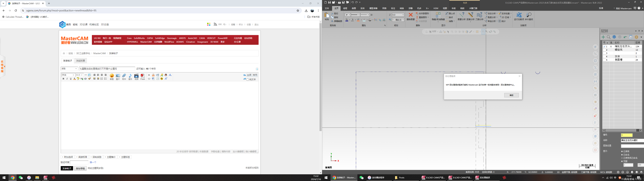The width and height of the screenshot is (644, 181).
Task: Click 发表帖子 submit button
Action: [x=67, y=168]
